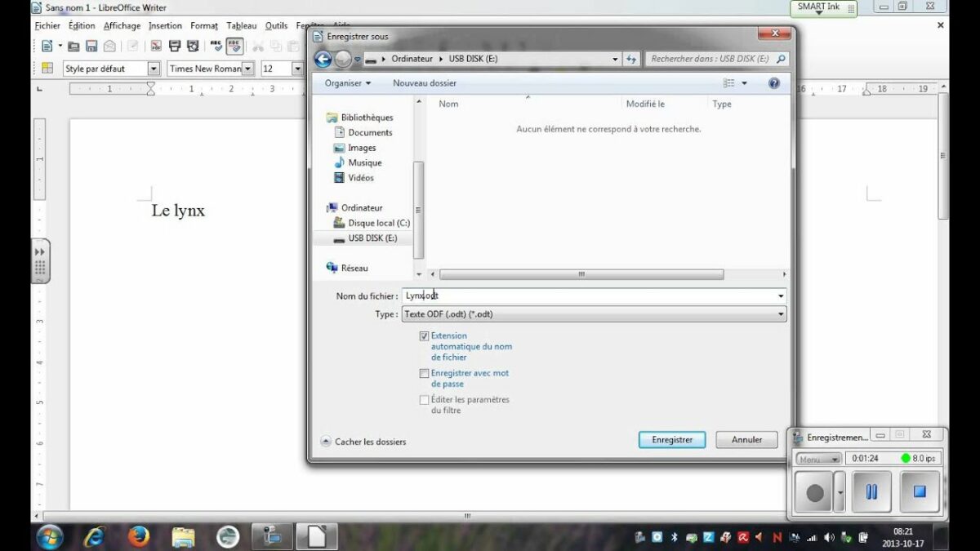Open the Times New Roman font dropdown
The width and height of the screenshot is (980, 551).
247,69
